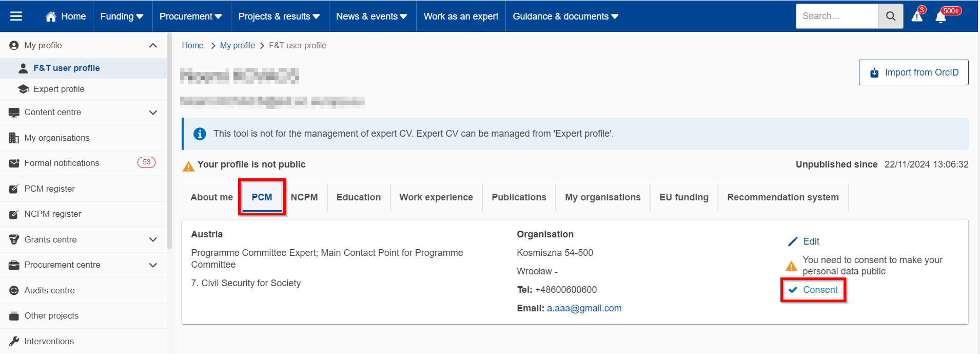Open the Procurement dropdown menu
Viewport: 980px width, 354px height.
pyautogui.click(x=191, y=16)
